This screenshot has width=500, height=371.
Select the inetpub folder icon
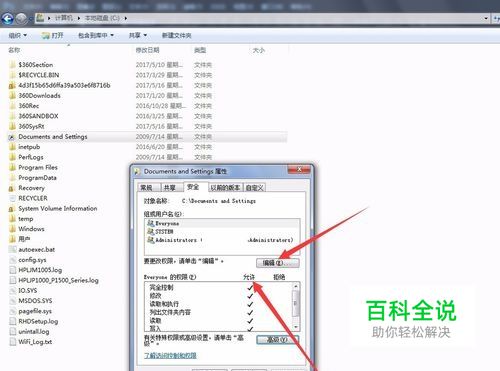[12, 147]
